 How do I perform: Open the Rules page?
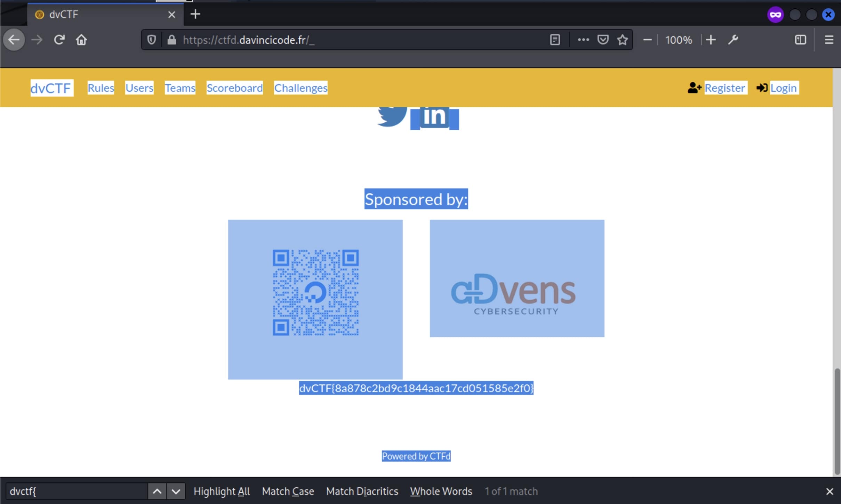tap(101, 88)
